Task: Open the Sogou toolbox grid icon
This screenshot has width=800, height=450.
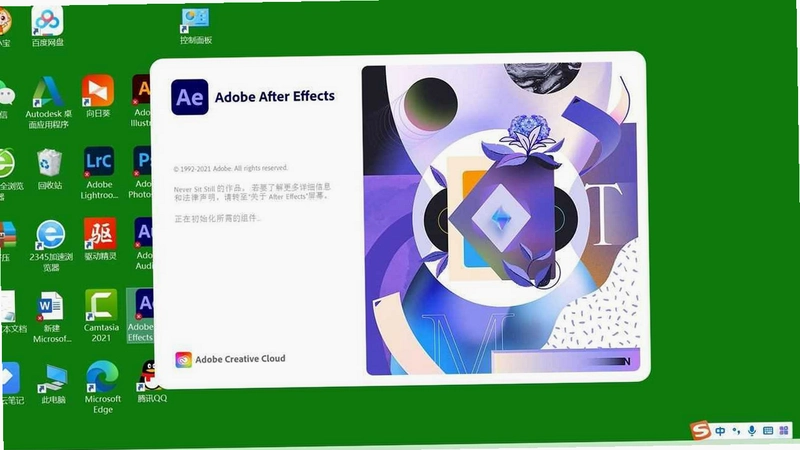Action: tap(784, 431)
